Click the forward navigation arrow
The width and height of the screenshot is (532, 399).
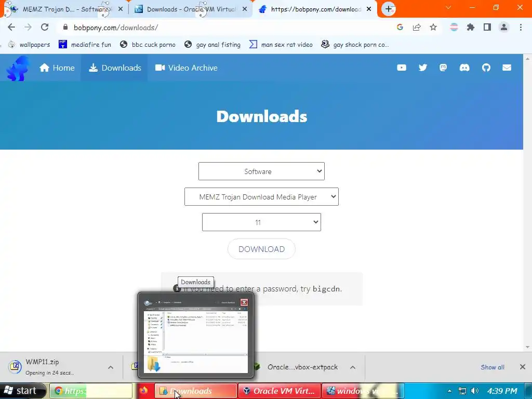pyautogui.click(x=28, y=27)
